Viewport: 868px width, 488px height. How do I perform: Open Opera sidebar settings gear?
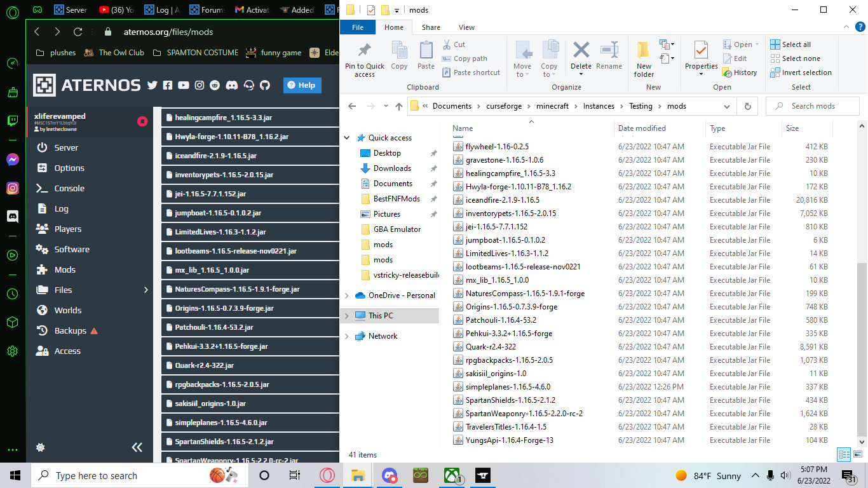click(12, 351)
